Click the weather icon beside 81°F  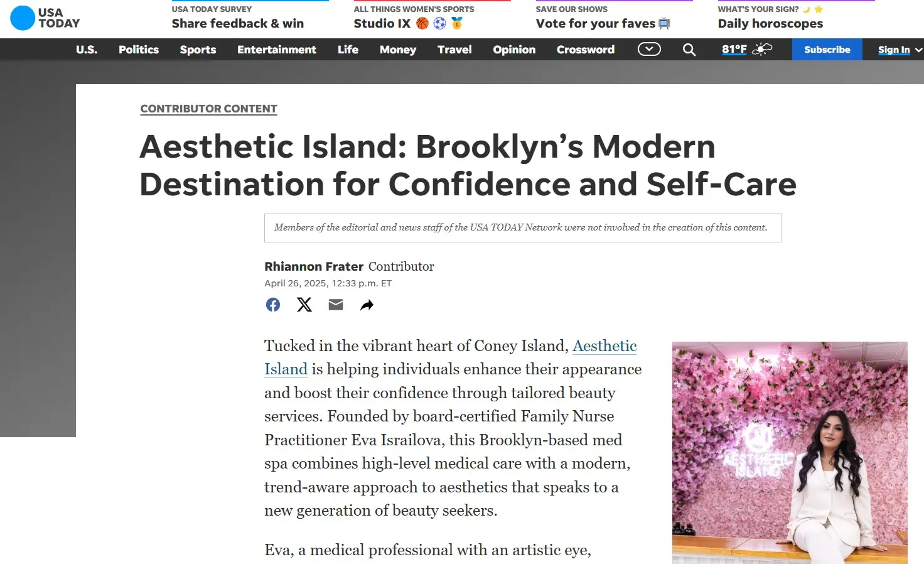pyautogui.click(x=761, y=49)
